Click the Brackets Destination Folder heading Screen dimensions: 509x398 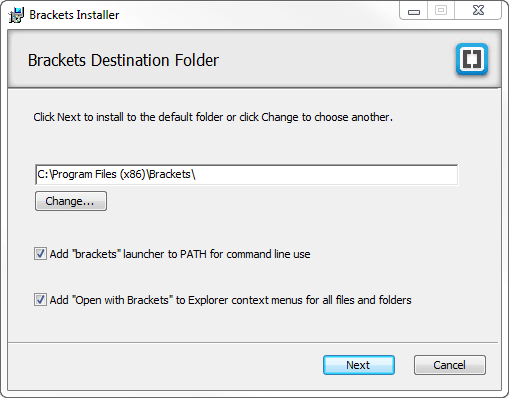click(123, 60)
